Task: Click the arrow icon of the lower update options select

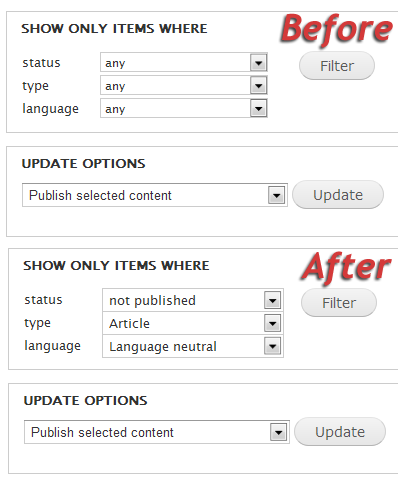Action: click(x=279, y=432)
